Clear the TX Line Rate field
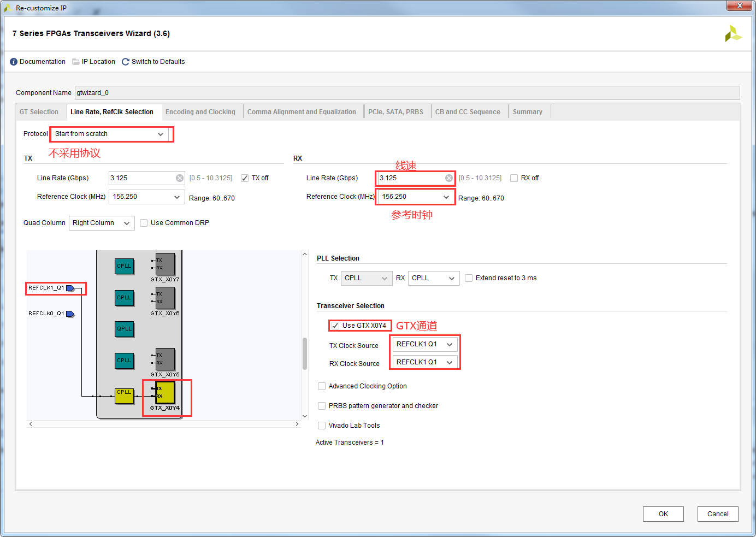The width and height of the screenshot is (756, 537). (x=180, y=178)
